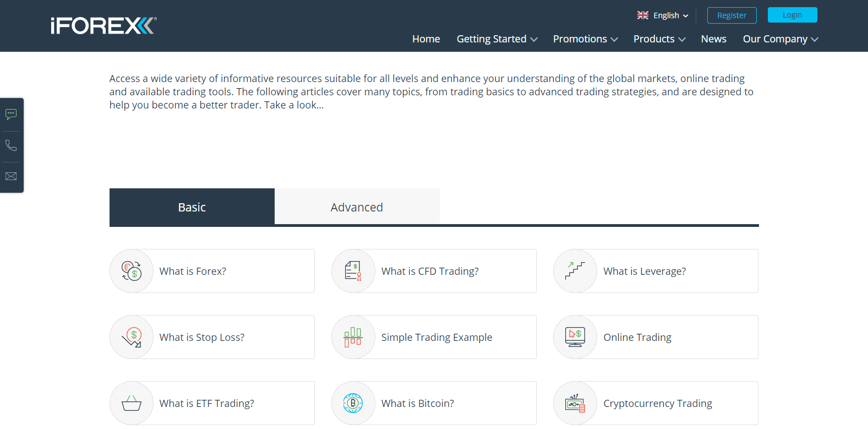868x429 pixels.
Task: Click the Cryptocurrency Trading icon
Action: pyautogui.click(x=575, y=404)
